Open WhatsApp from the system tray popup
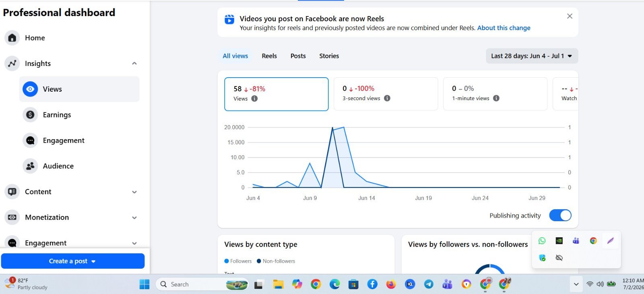644x294 pixels. coord(542,241)
